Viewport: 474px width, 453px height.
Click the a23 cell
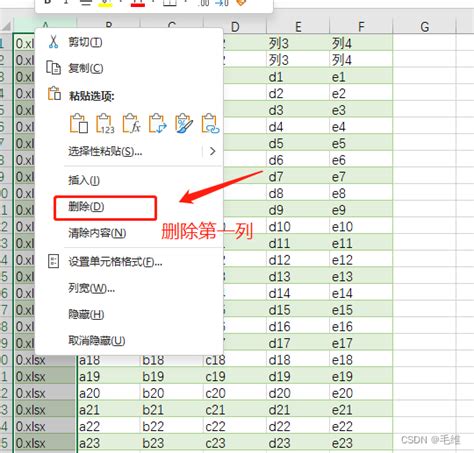click(x=108, y=443)
